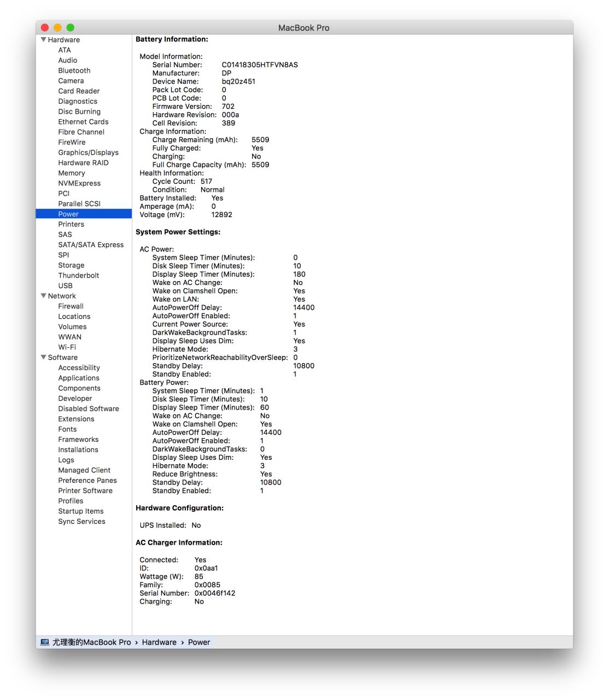Screen dimensions: 609x700
Task: Select Preference Panes entry
Action: 87,480
